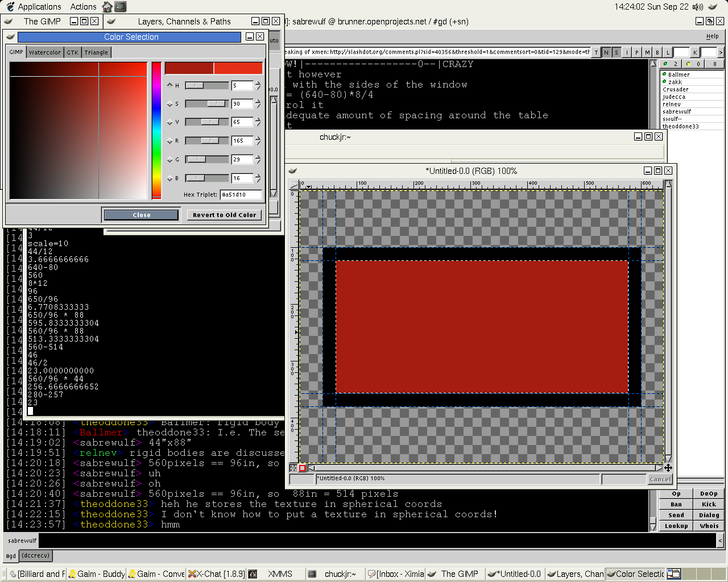The height and width of the screenshot is (582, 728).
Task: Click the GIMP image window menu icon
Action: [292, 171]
